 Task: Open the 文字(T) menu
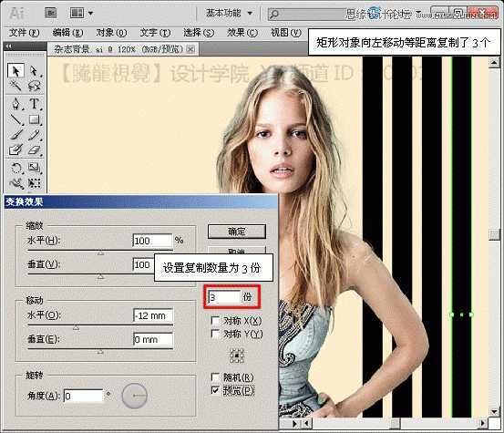[155, 33]
